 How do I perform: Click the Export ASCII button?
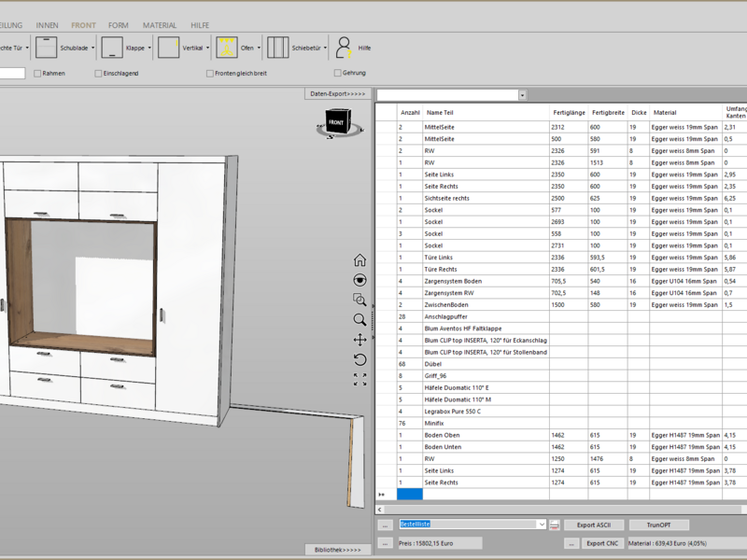pos(593,525)
